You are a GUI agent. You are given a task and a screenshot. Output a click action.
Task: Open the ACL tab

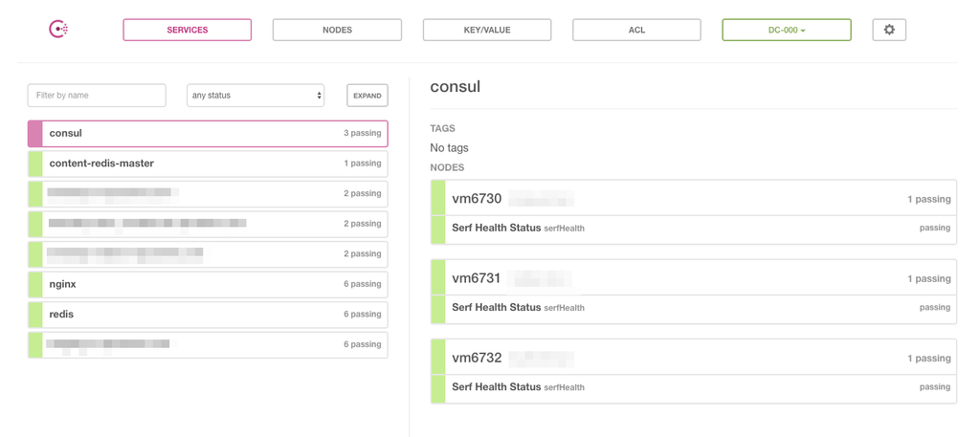[x=636, y=30]
